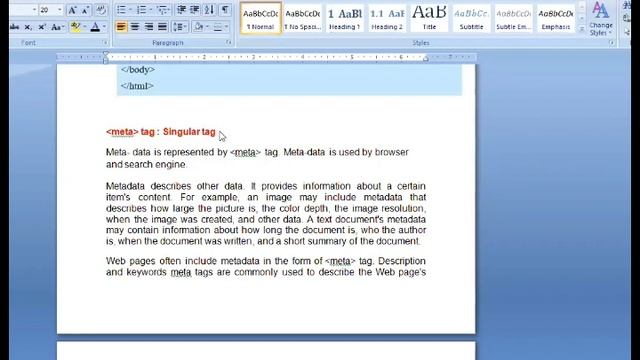Open line spacing options
The width and height of the screenshot is (640, 360).
180,27
